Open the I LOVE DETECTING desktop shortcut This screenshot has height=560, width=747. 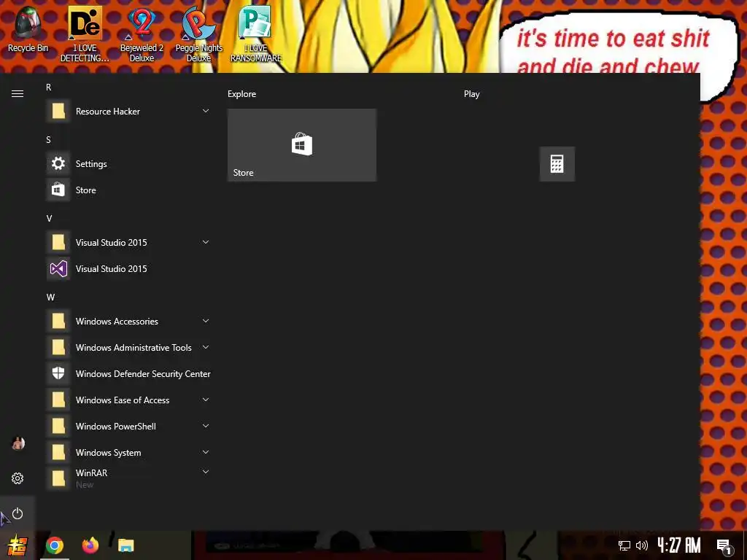point(85,34)
